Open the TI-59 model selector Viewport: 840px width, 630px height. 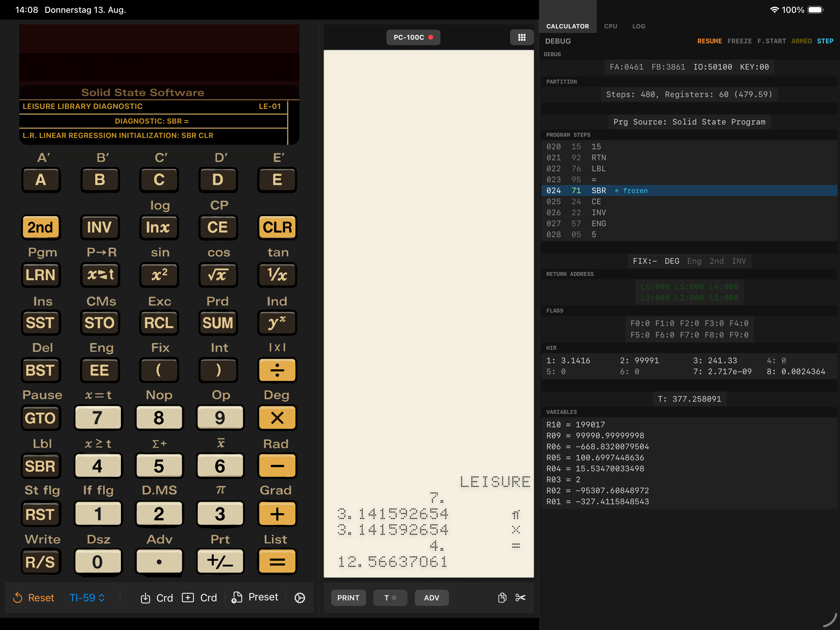pyautogui.click(x=87, y=598)
